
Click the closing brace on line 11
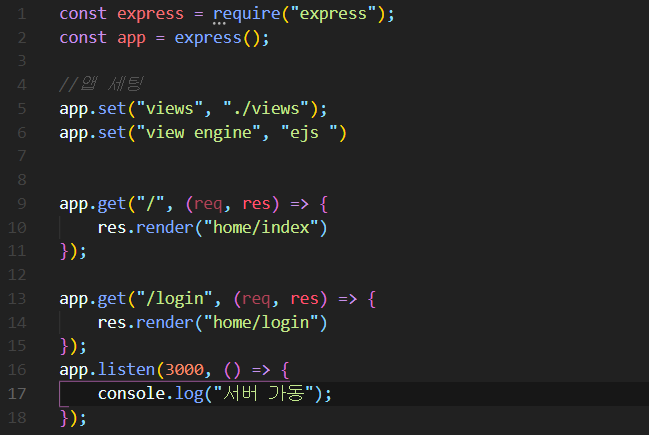[64, 251]
